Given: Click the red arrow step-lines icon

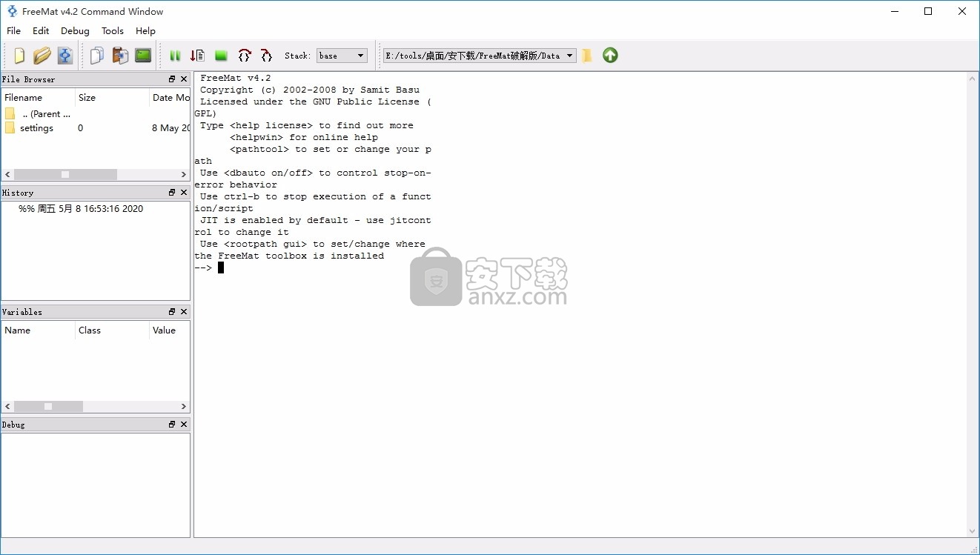Looking at the screenshot, I should click(198, 56).
